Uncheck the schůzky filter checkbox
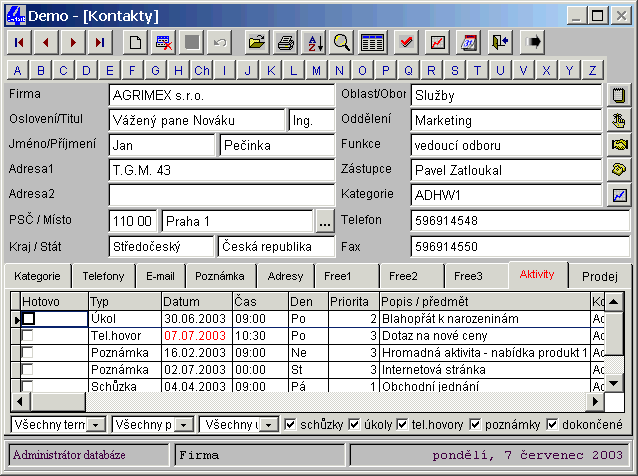This screenshot has height=476, width=638. (x=291, y=425)
